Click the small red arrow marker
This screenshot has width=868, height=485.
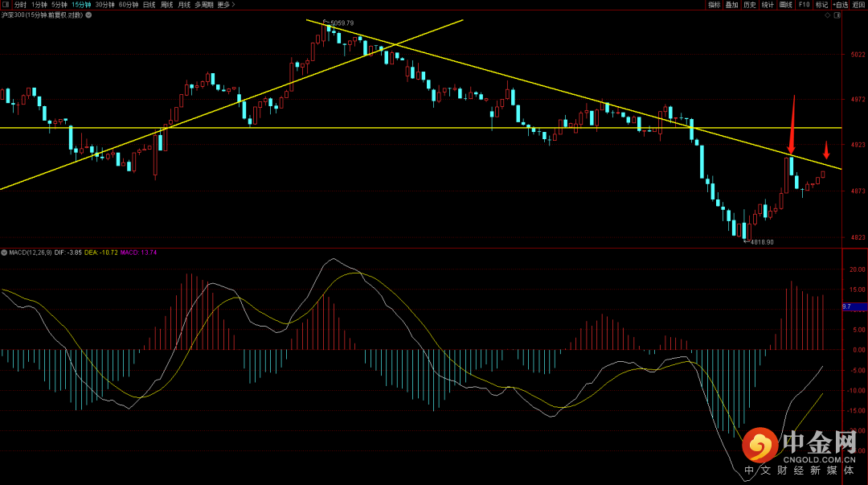click(826, 150)
